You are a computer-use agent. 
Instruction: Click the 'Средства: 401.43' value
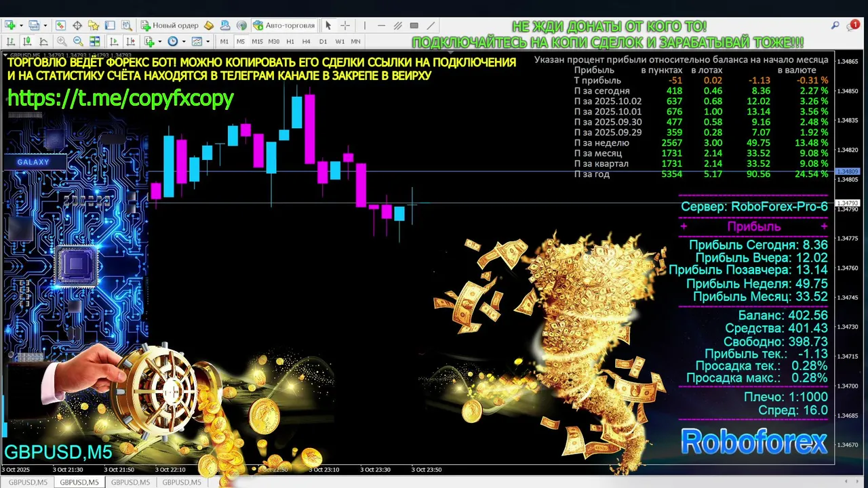776,328
